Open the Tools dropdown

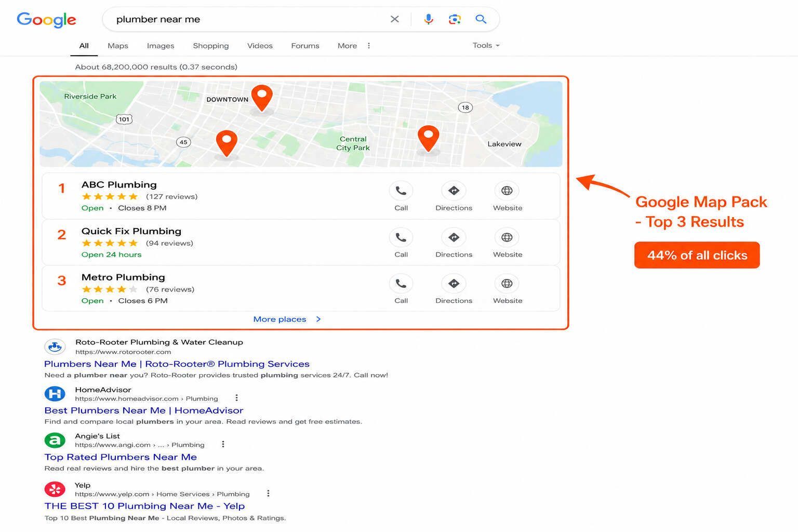pos(486,45)
